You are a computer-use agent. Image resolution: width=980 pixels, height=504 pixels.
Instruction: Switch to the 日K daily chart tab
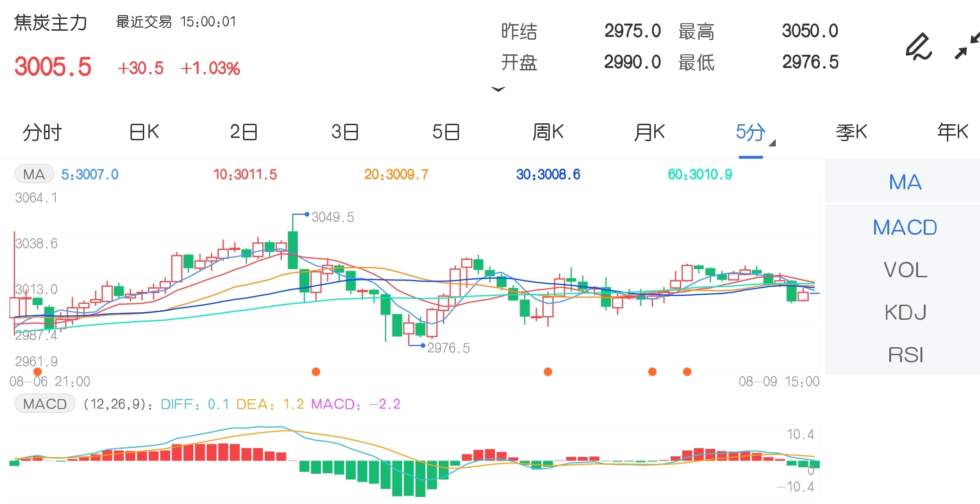(143, 132)
